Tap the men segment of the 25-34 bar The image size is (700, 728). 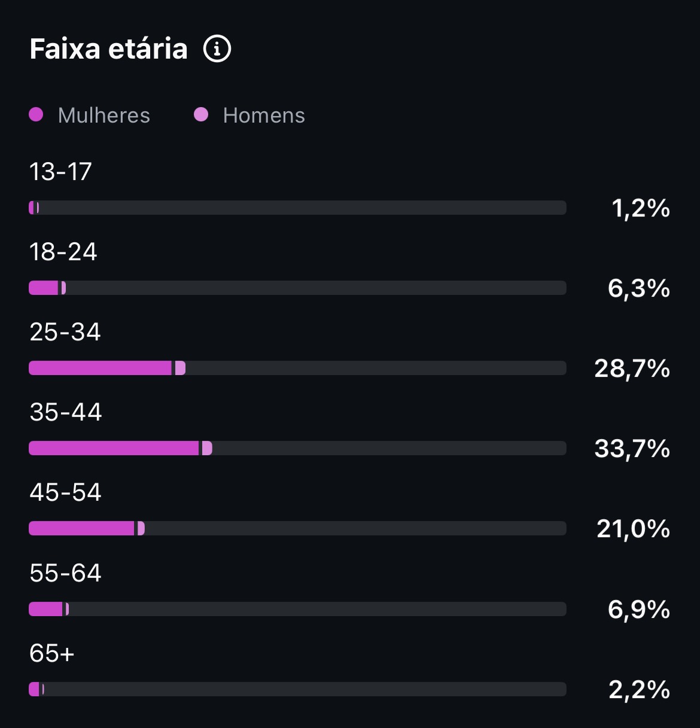[180, 368]
